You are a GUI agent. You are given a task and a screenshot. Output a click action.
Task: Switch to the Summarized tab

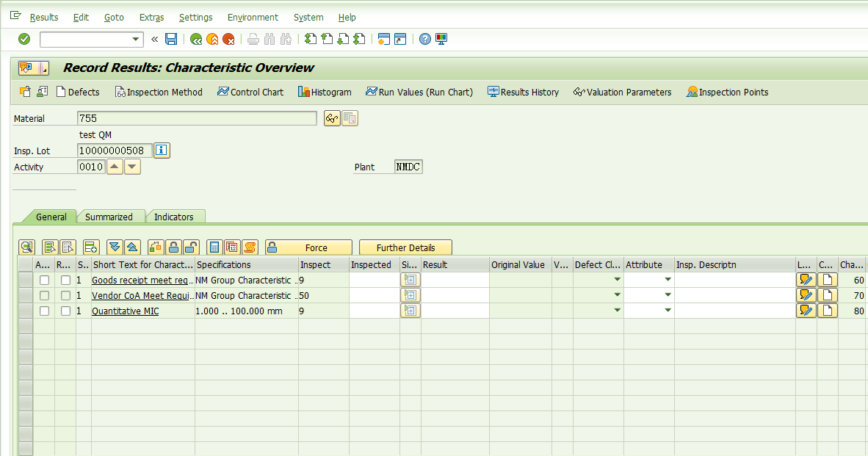click(x=109, y=217)
